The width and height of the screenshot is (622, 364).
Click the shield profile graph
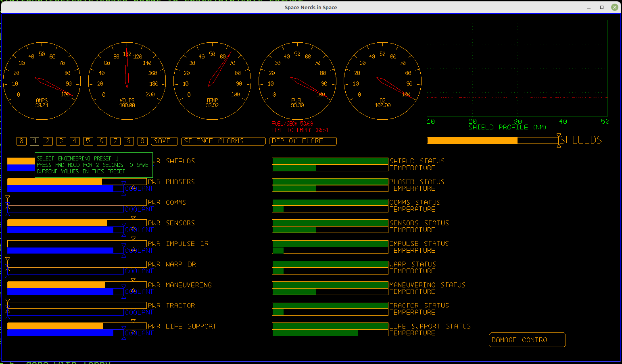click(517, 68)
